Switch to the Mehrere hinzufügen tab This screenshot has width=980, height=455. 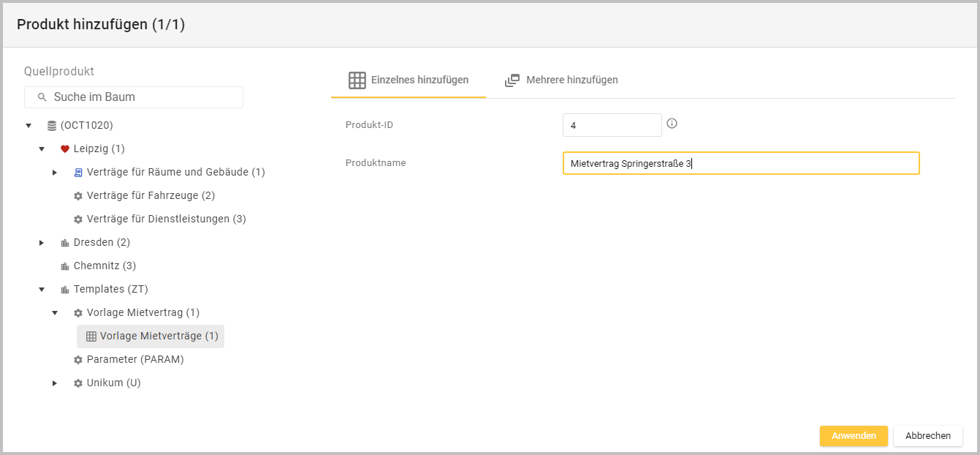561,80
